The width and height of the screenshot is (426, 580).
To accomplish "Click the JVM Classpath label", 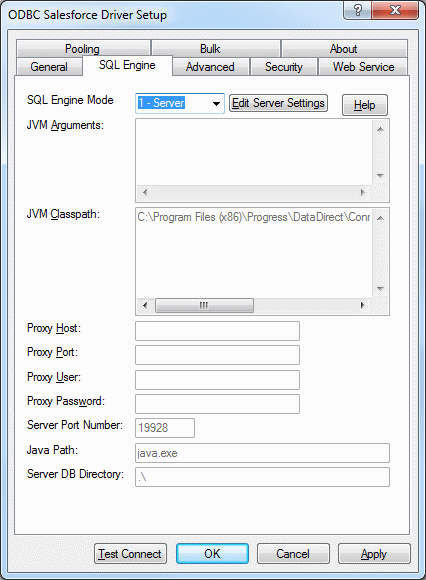I will click(x=63, y=214).
